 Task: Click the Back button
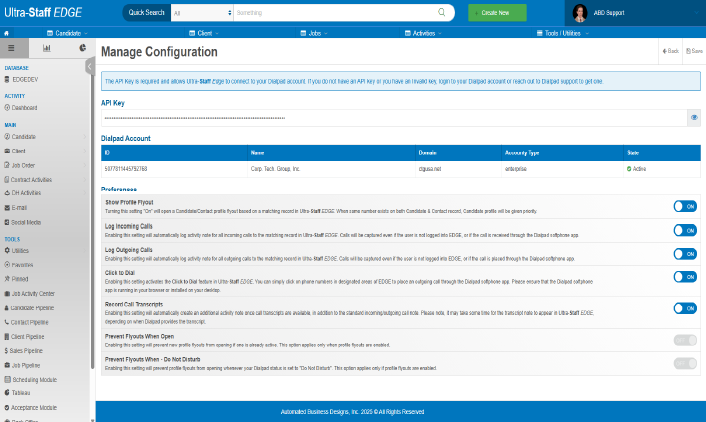(670, 51)
